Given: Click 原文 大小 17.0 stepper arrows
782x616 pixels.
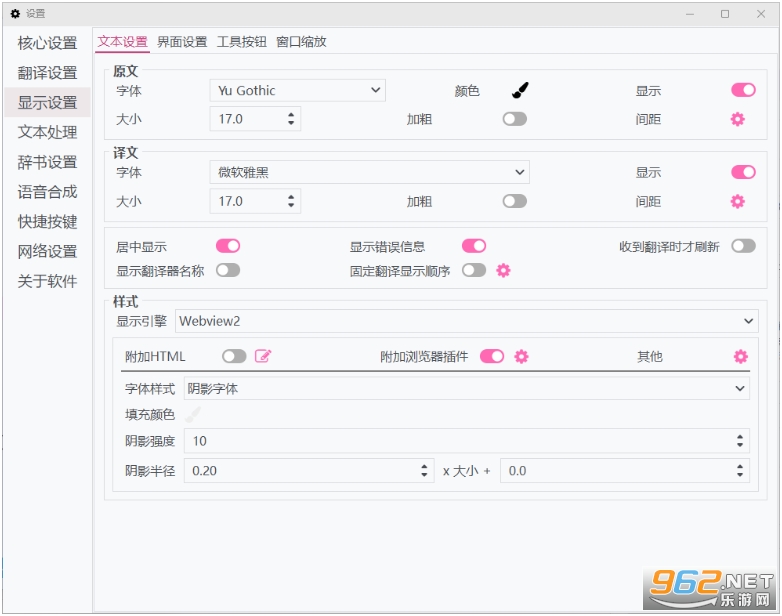Looking at the screenshot, I should tap(291, 119).
